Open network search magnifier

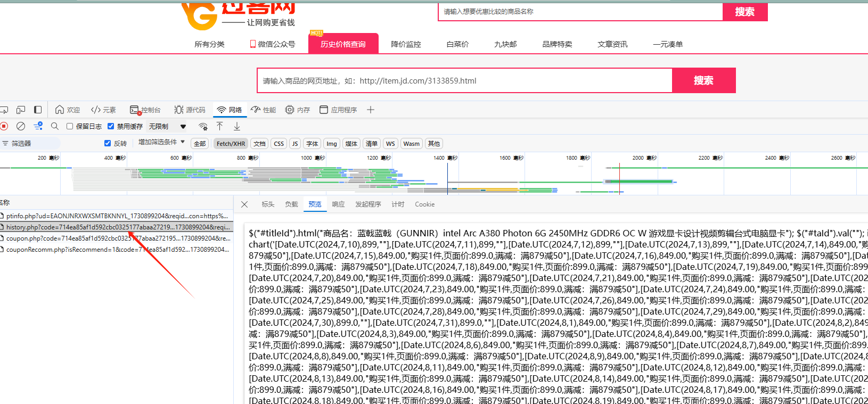[55, 126]
